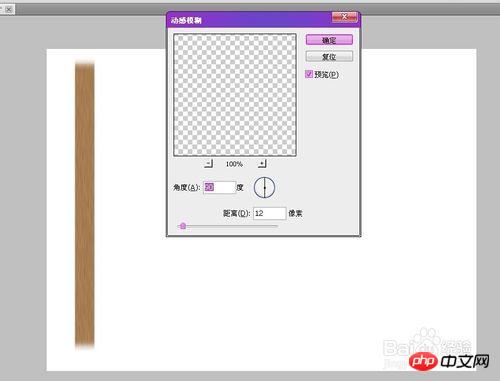
Task: Click the angle input field
Action: click(219, 187)
